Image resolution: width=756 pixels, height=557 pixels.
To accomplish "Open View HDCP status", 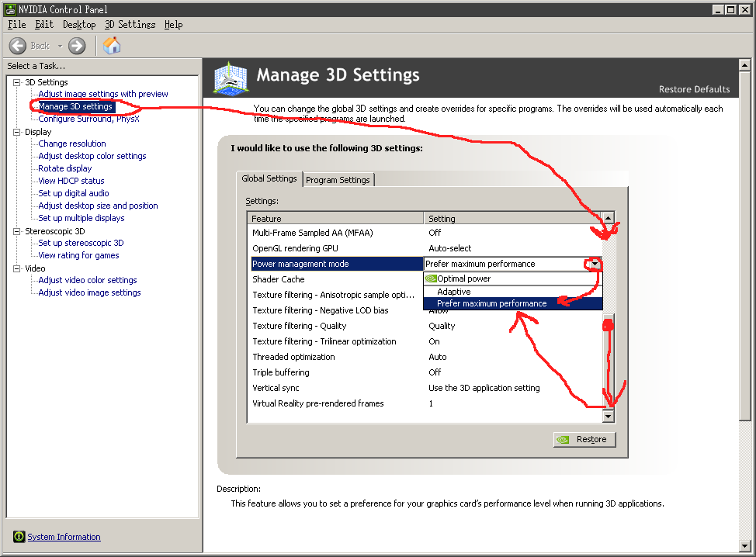I will pyautogui.click(x=71, y=181).
